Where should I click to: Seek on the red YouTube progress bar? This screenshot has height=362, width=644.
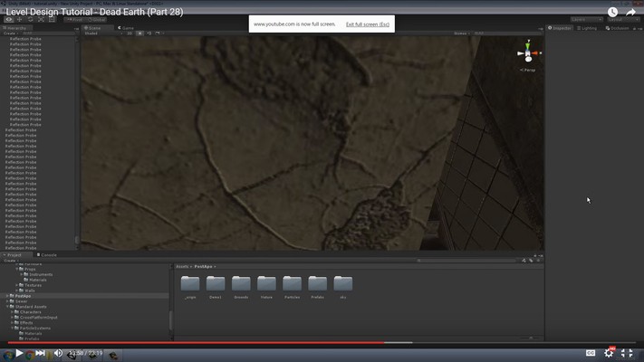[x=197, y=342]
